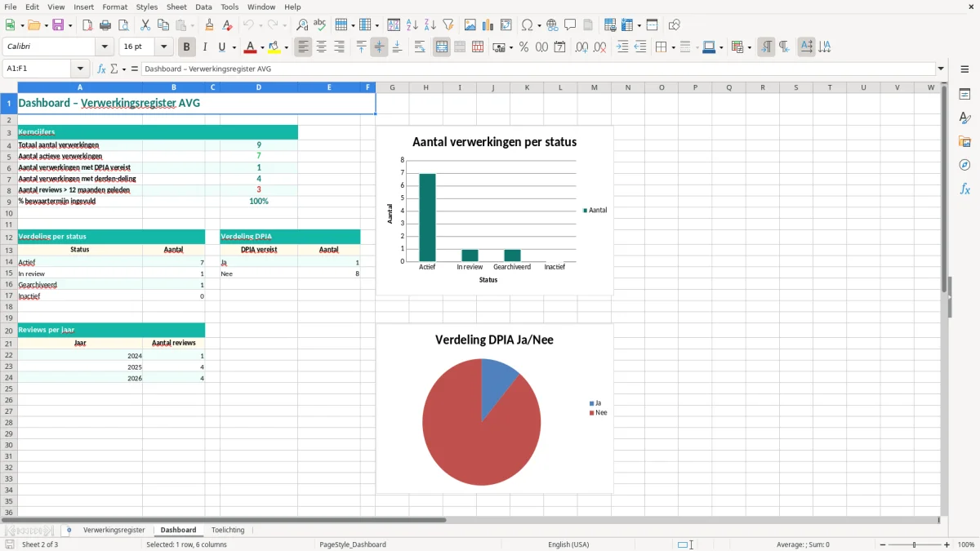This screenshot has width=980, height=551.
Task: Click the Save document icon
Action: [58, 25]
